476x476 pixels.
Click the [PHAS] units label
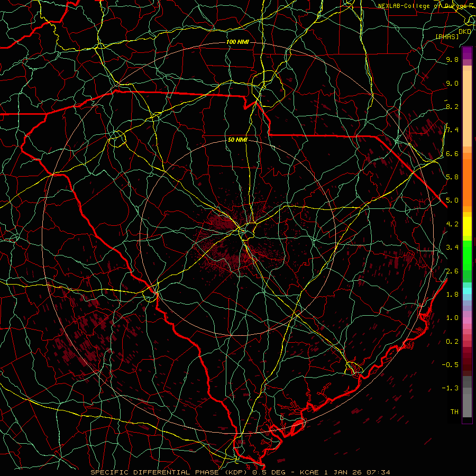click(x=447, y=36)
